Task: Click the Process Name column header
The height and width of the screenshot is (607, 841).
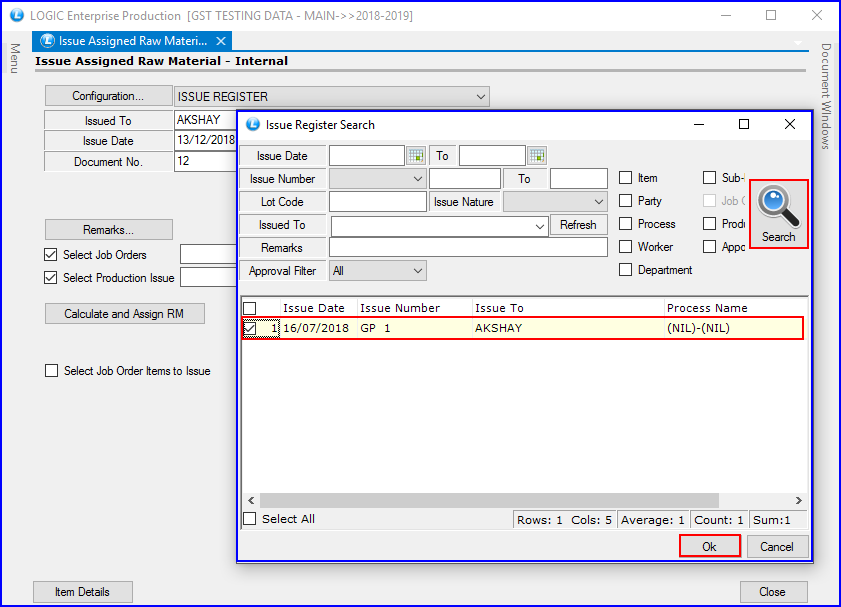Action: point(707,308)
